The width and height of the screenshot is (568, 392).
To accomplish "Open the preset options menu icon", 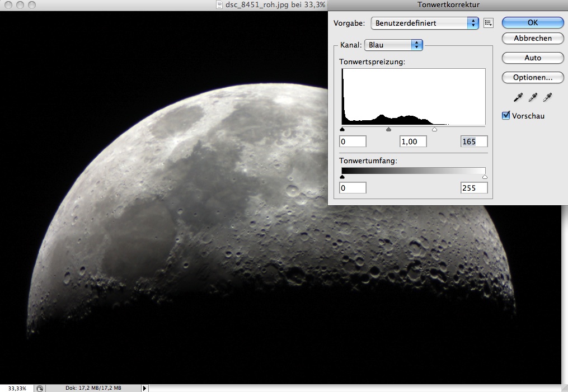I will (489, 23).
